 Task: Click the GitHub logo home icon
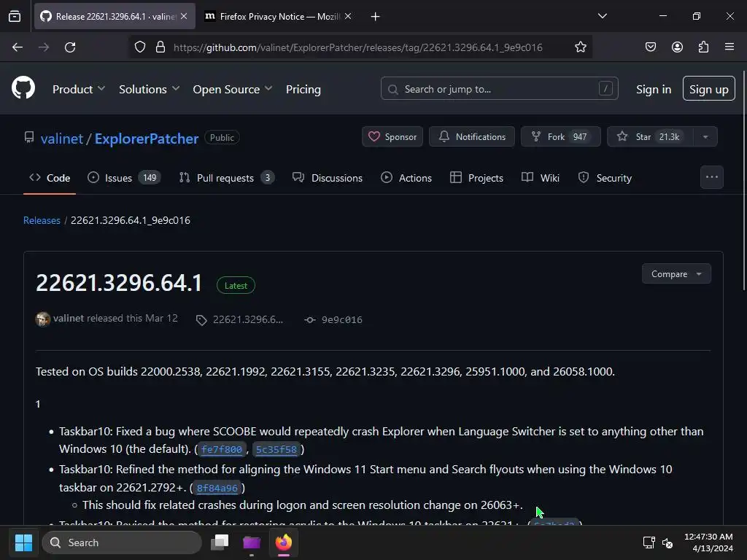click(x=23, y=88)
